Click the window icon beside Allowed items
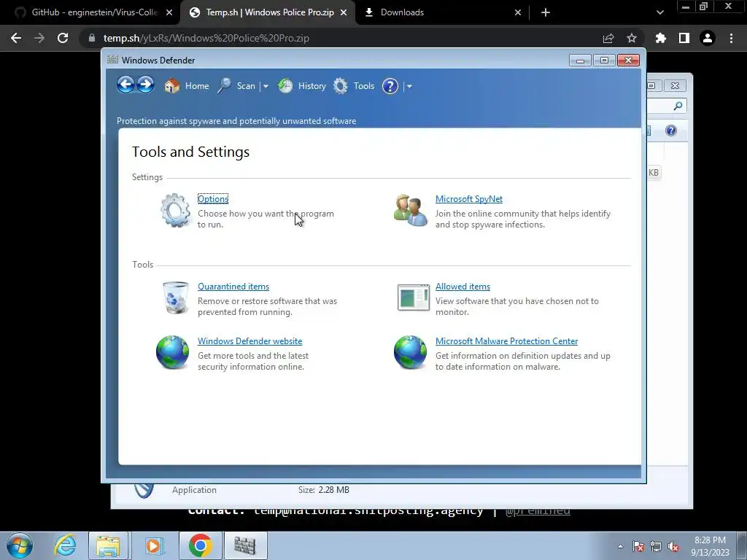Viewport: 747px width, 560px height. pyautogui.click(x=414, y=297)
